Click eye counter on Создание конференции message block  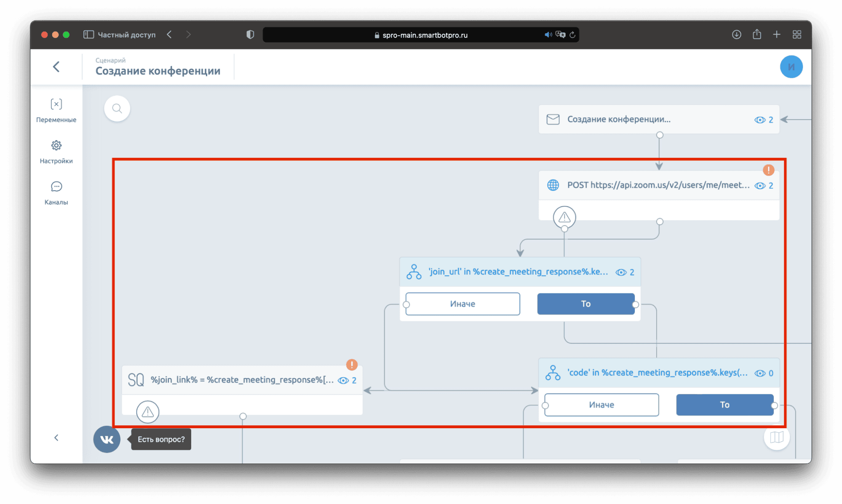(764, 120)
